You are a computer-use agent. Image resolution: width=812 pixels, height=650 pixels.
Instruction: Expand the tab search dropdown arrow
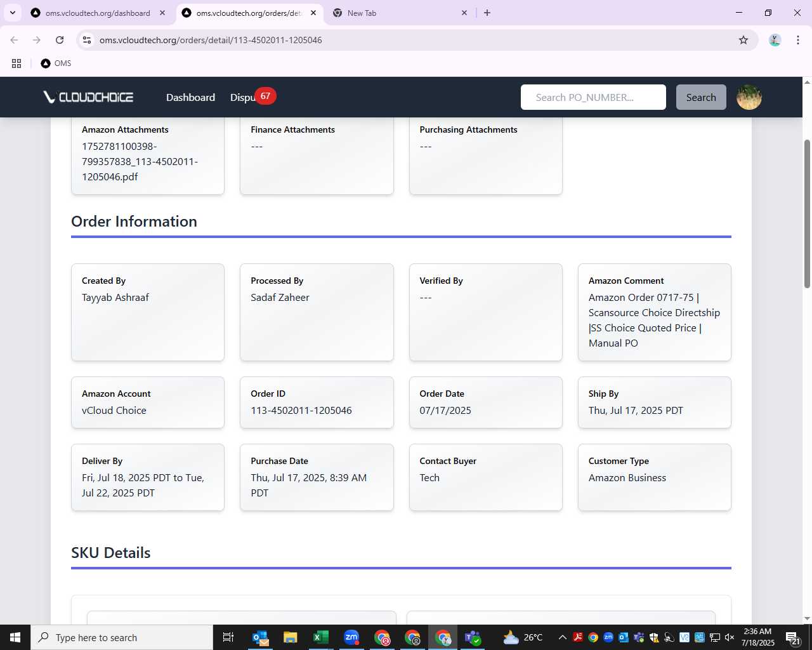(13, 13)
